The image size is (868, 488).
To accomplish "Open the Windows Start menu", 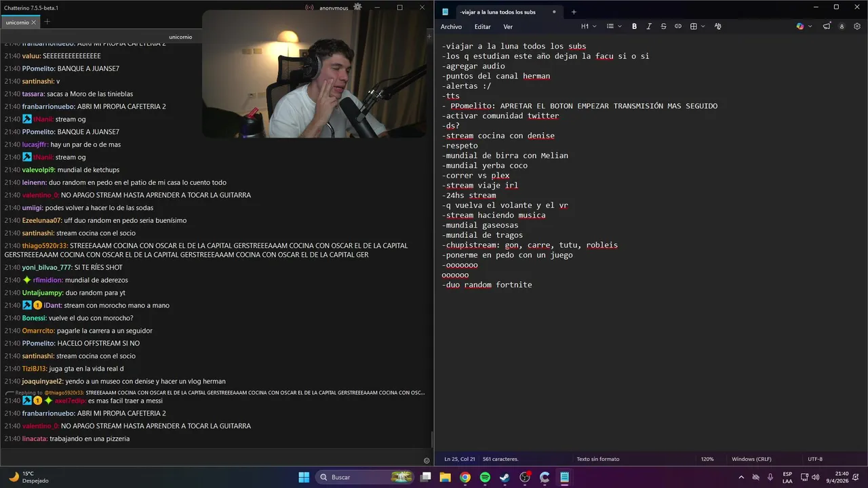I will (304, 477).
